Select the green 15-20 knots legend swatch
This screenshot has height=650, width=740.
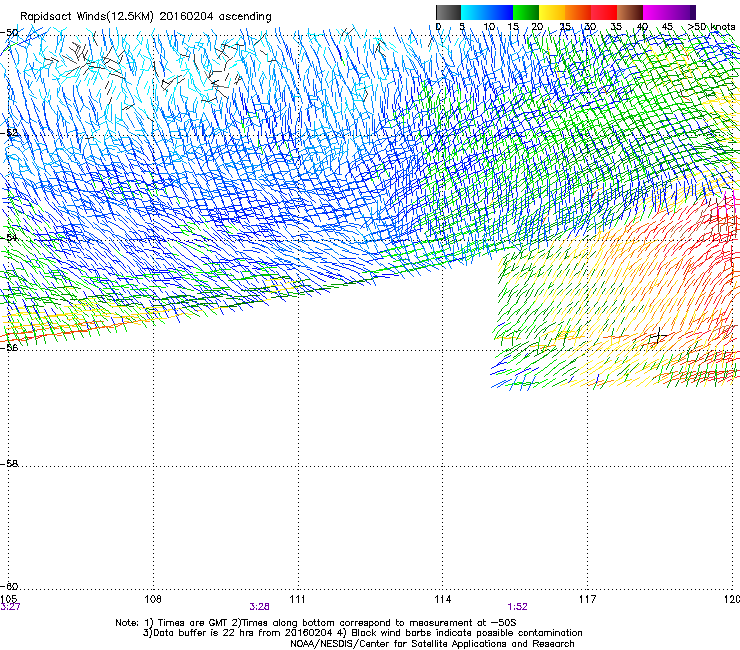(526, 12)
